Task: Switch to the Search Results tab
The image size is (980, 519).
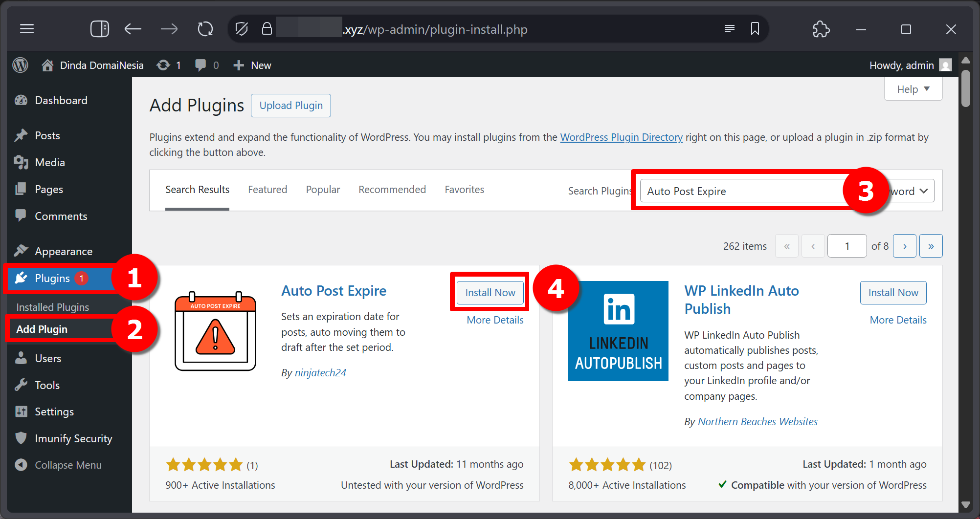Action: (197, 190)
